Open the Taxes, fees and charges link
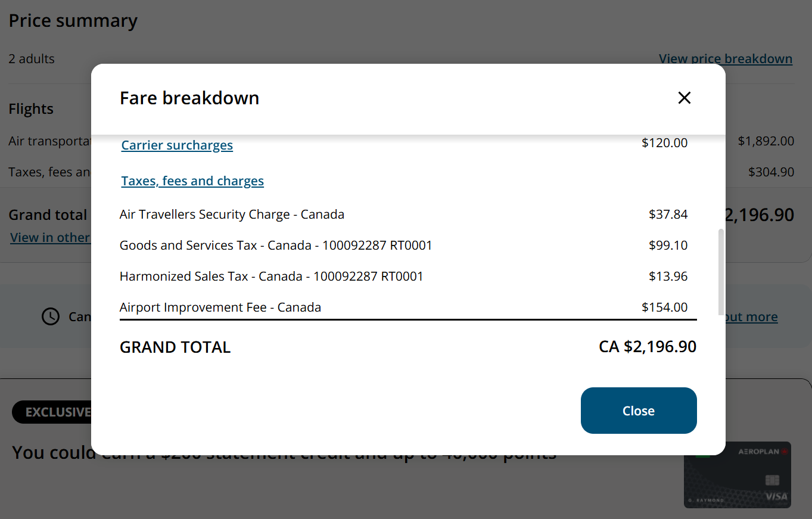The height and width of the screenshot is (519, 812). [x=192, y=181]
